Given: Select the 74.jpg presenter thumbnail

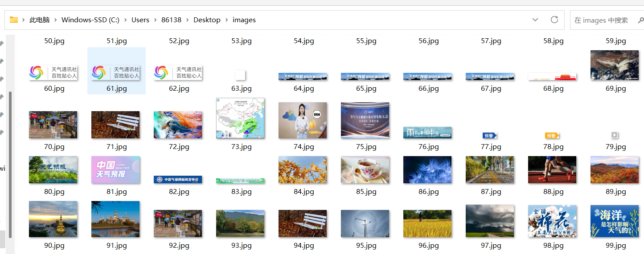Looking at the screenshot, I should pyautogui.click(x=303, y=121).
